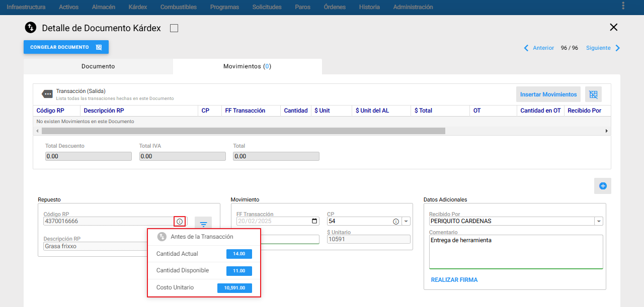Click Congelar Documento button
This screenshot has width=644, height=307.
[66, 47]
